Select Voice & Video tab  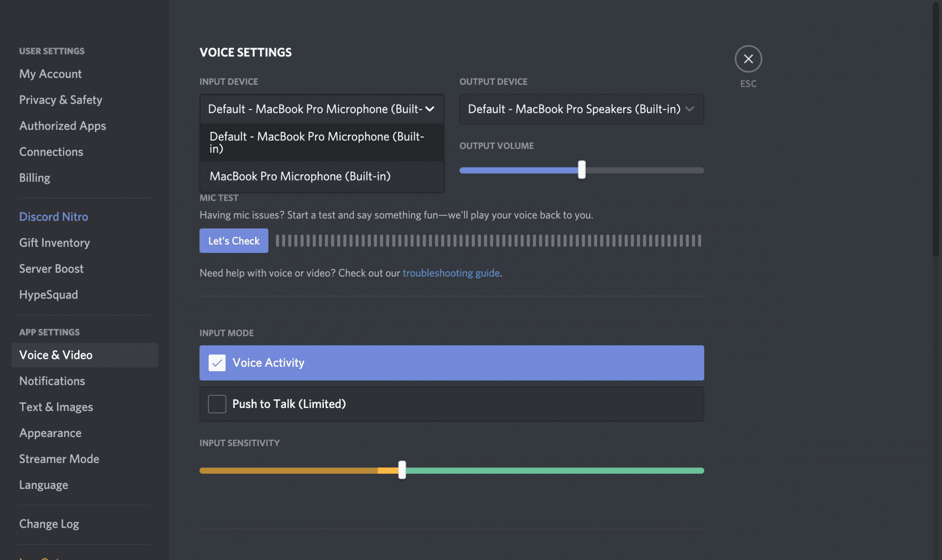pos(85,355)
